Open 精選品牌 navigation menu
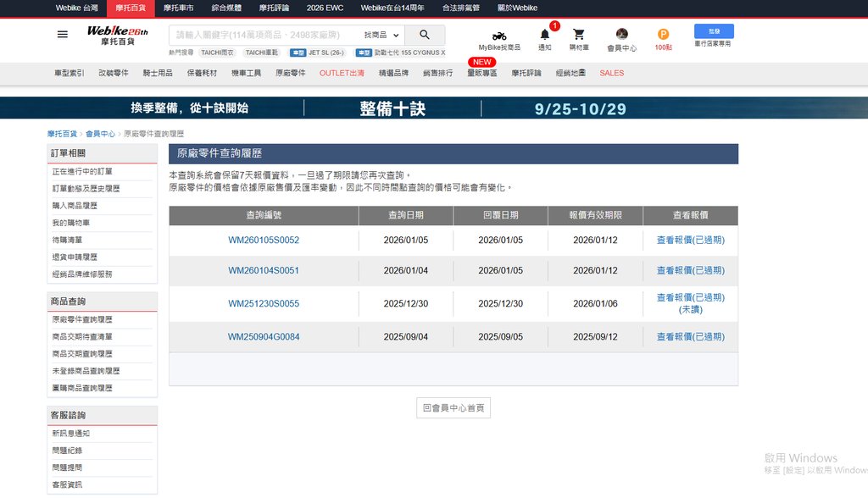 [393, 73]
